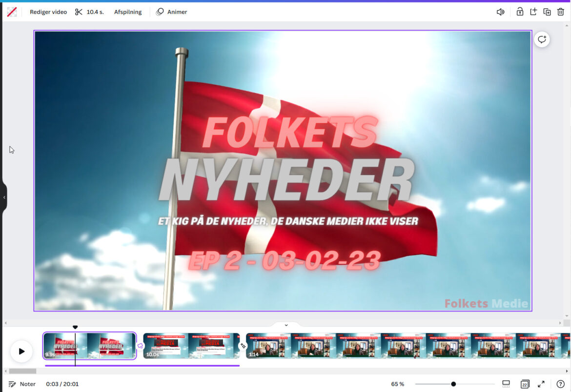
Task: Click the zoom slider handle
Action: point(453,384)
